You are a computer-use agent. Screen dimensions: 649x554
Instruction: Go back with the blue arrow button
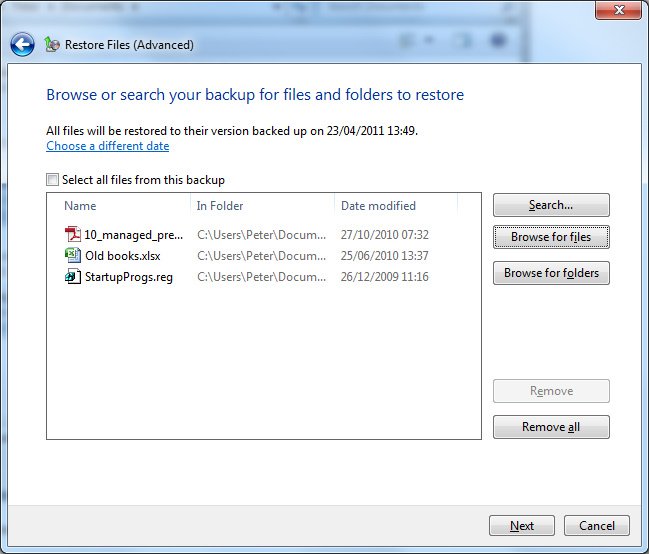pyautogui.click(x=22, y=44)
